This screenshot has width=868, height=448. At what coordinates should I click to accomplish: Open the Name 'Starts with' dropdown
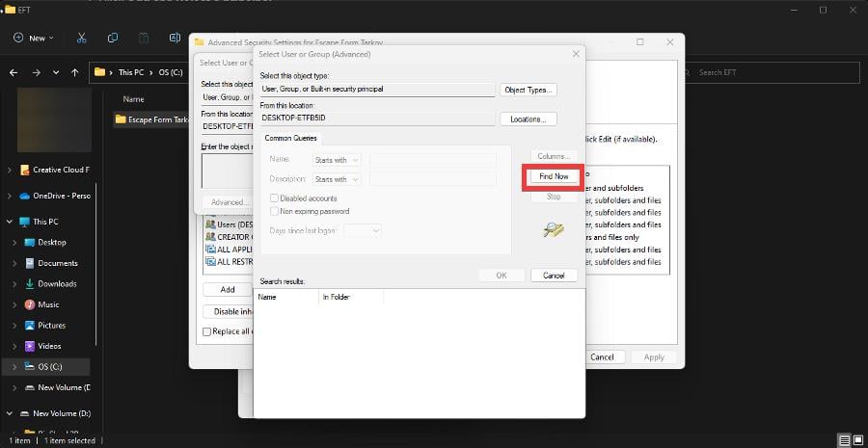point(337,160)
